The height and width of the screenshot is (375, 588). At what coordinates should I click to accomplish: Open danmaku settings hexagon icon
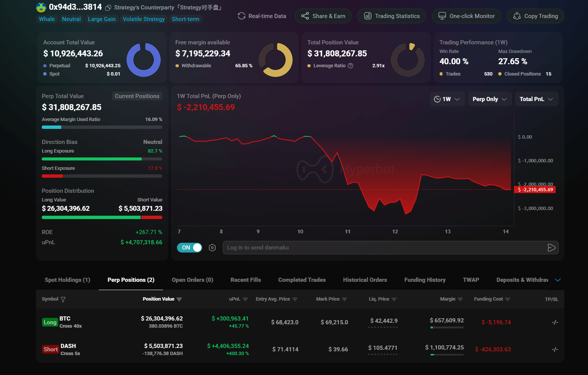pos(212,248)
